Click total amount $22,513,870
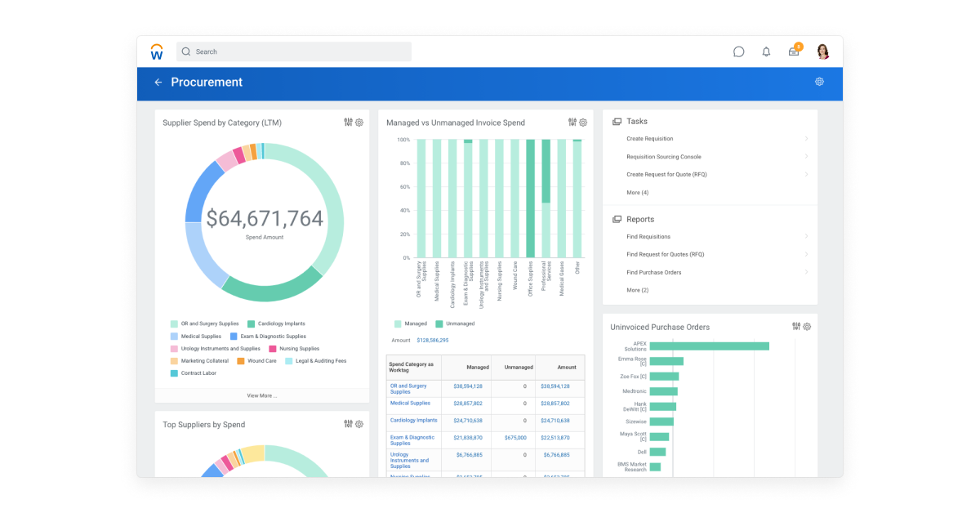This screenshot has height=513, width=980. (x=555, y=438)
